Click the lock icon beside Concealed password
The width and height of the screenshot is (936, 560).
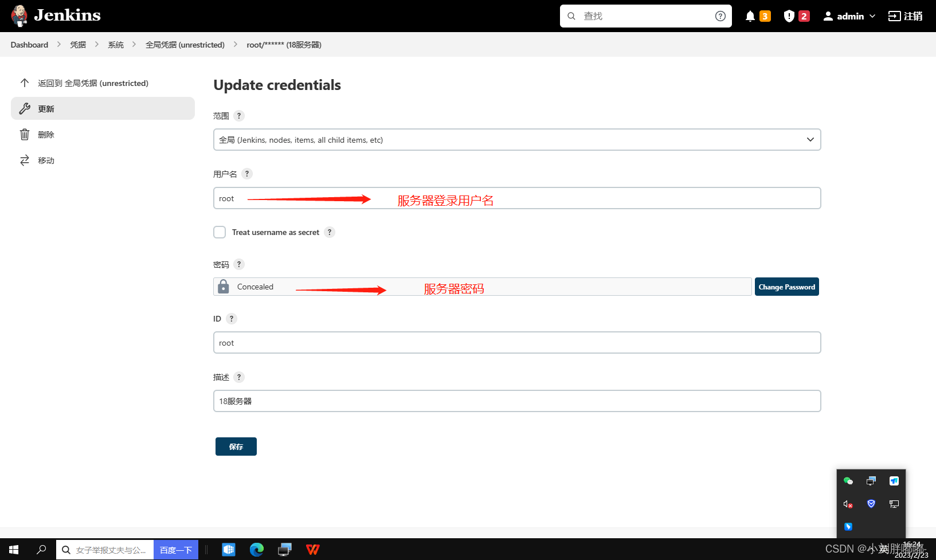pyautogui.click(x=223, y=286)
